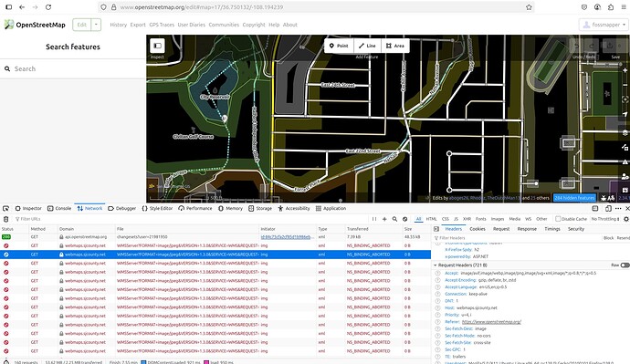Open the Cookies details tab
The width and height of the screenshot is (630, 364).
click(x=478, y=229)
